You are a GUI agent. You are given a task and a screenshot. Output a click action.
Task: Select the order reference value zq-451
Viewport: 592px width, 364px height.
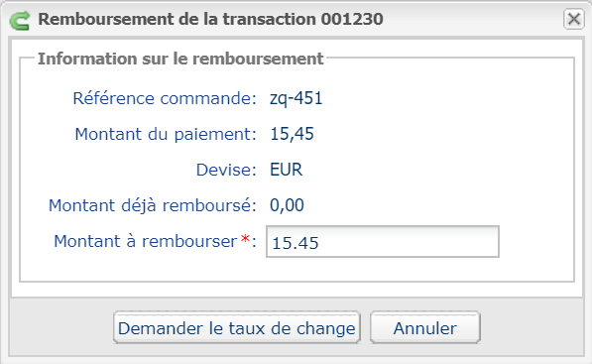[296, 98]
